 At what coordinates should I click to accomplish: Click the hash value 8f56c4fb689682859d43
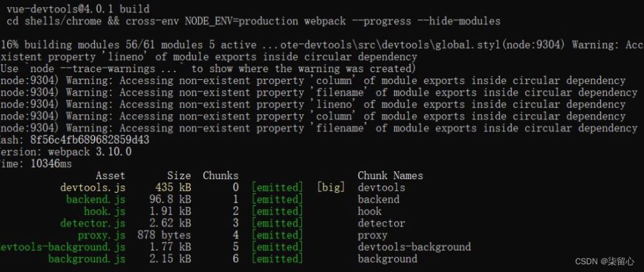tap(90, 141)
